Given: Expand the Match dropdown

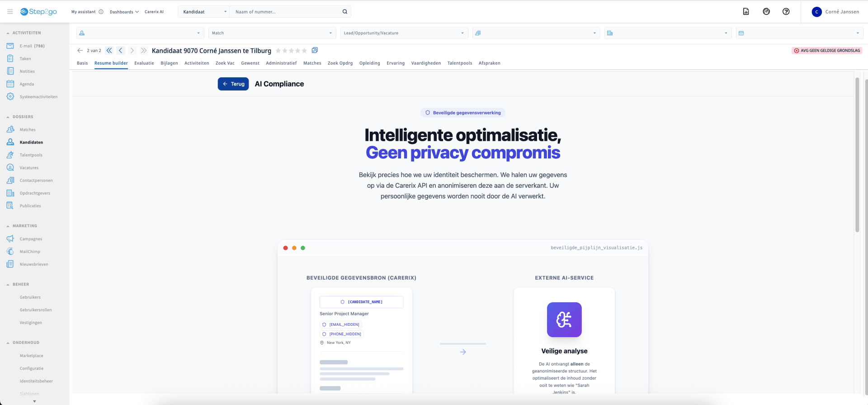Looking at the screenshot, I should [272, 33].
